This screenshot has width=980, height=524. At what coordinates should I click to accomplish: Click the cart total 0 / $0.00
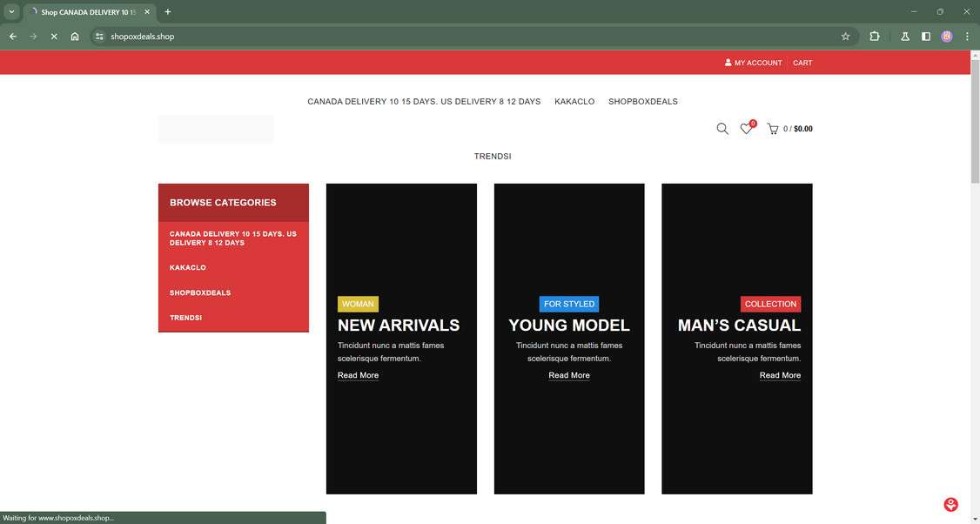click(798, 129)
